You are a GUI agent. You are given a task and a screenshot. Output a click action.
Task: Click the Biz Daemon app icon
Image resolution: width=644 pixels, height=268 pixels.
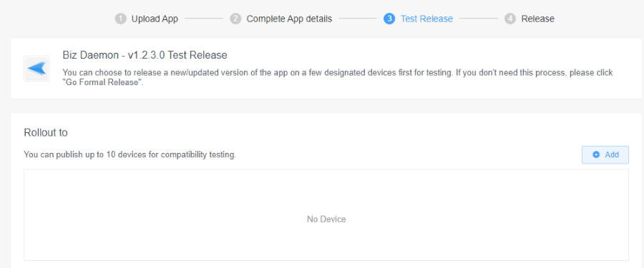pyautogui.click(x=36, y=69)
